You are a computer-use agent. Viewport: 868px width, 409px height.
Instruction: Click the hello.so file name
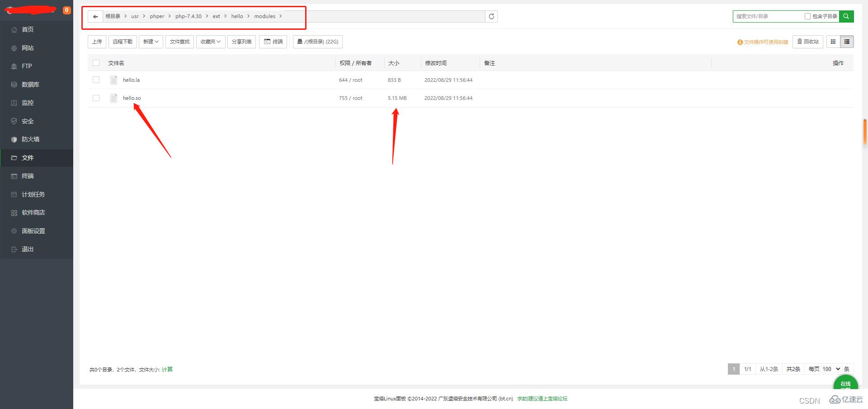132,98
